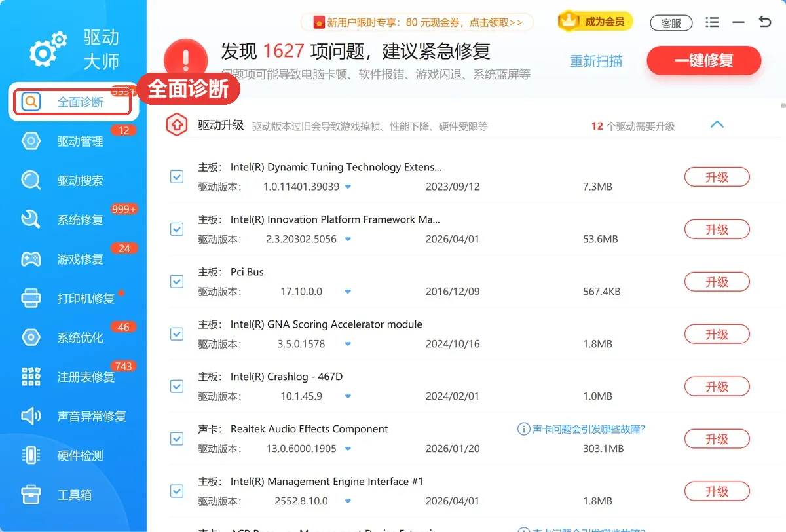Click 升级 for Intel Management Engine Interface
This screenshot has width=786, height=532.
pyautogui.click(x=717, y=491)
